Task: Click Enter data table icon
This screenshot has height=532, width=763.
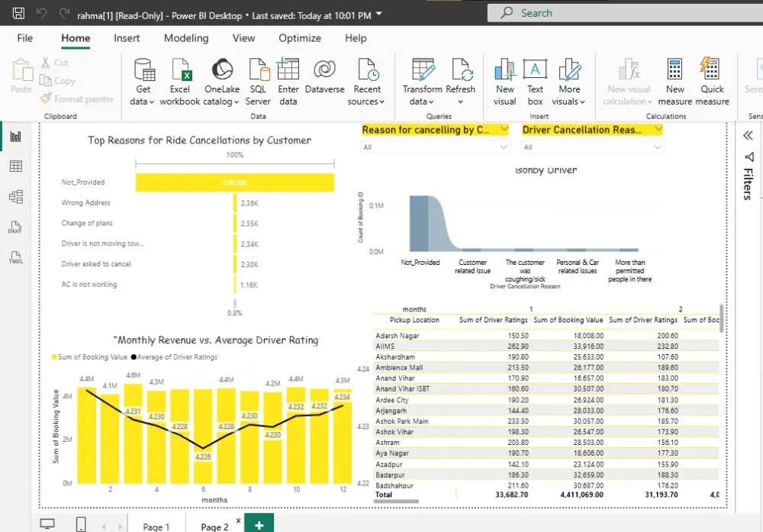Action: (288, 69)
